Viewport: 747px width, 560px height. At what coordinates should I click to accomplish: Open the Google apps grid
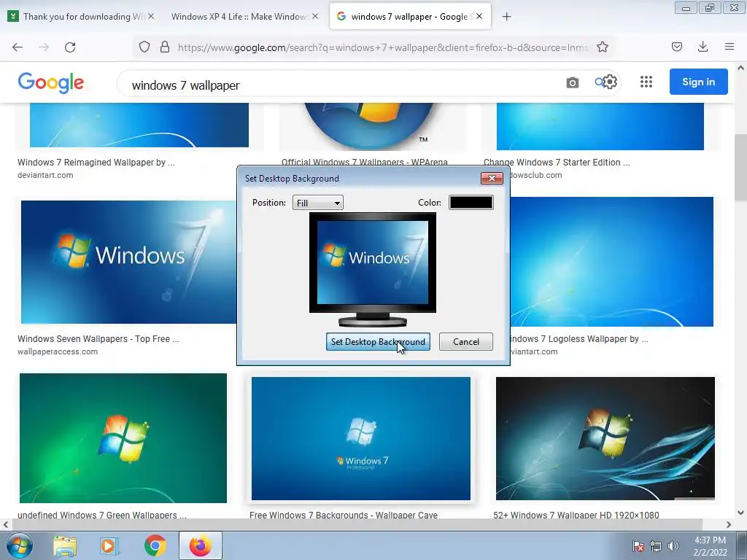tap(646, 82)
